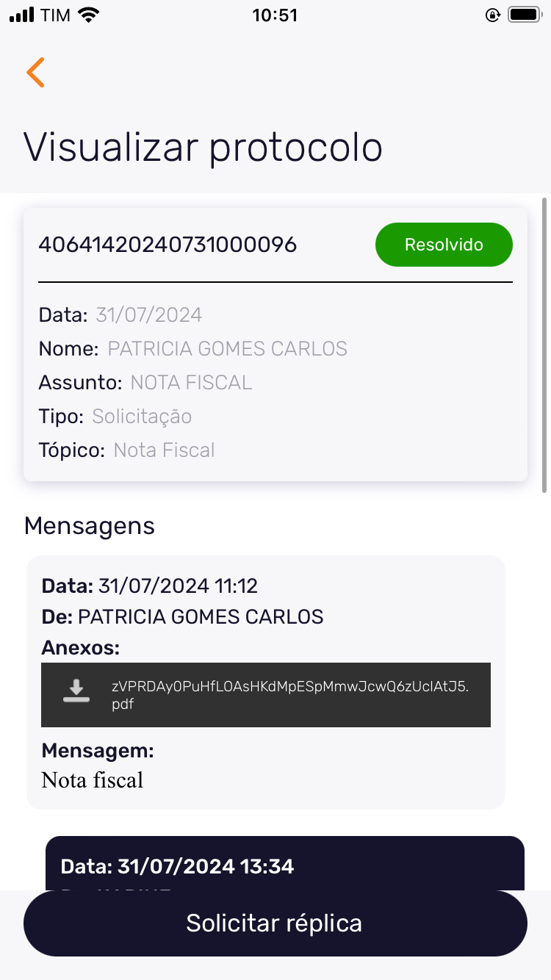Tap the Mensagens section heading
551x980 pixels.
pos(90,526)
